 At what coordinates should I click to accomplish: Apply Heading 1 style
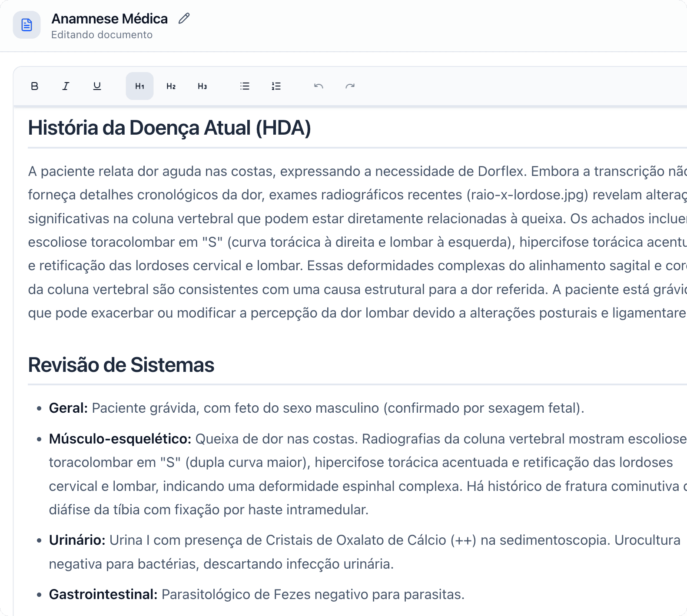pyautogui.click(x=139, y=86)
